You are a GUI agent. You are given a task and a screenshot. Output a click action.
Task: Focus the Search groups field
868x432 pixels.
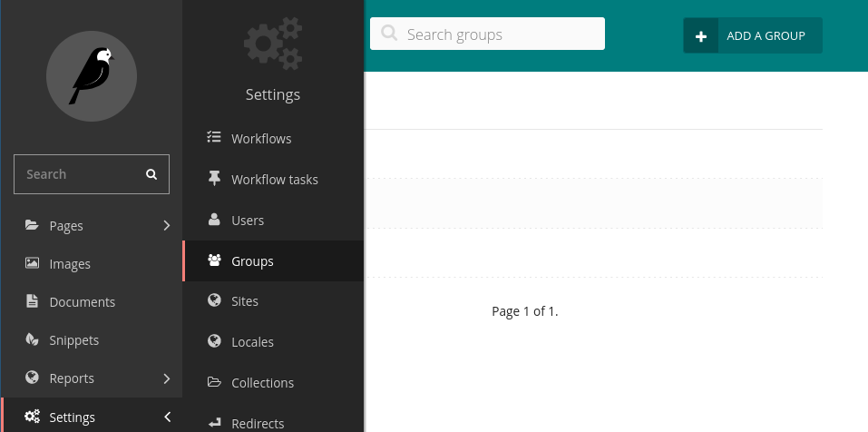[487, 34]
